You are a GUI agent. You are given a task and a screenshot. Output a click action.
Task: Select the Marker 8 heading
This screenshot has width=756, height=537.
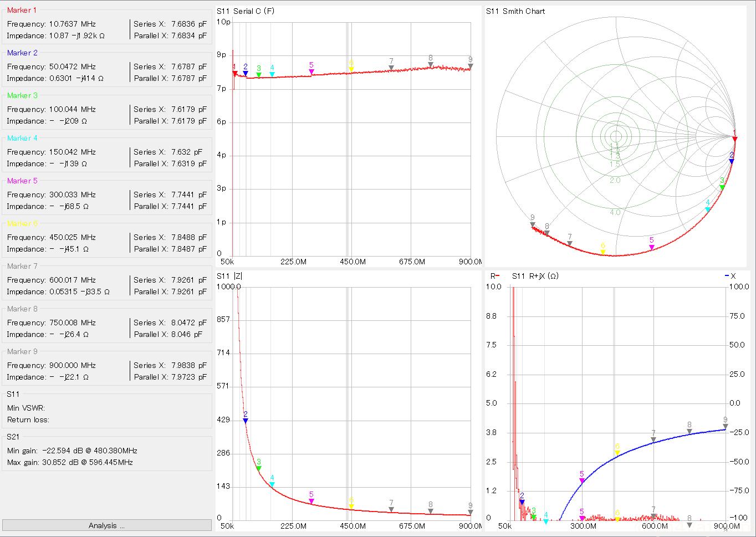point(22,309)
